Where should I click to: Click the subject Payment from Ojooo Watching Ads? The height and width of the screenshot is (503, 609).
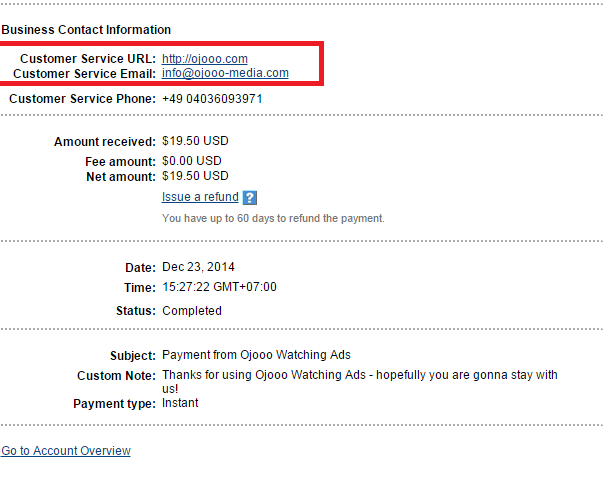click(x=256, y=355)
